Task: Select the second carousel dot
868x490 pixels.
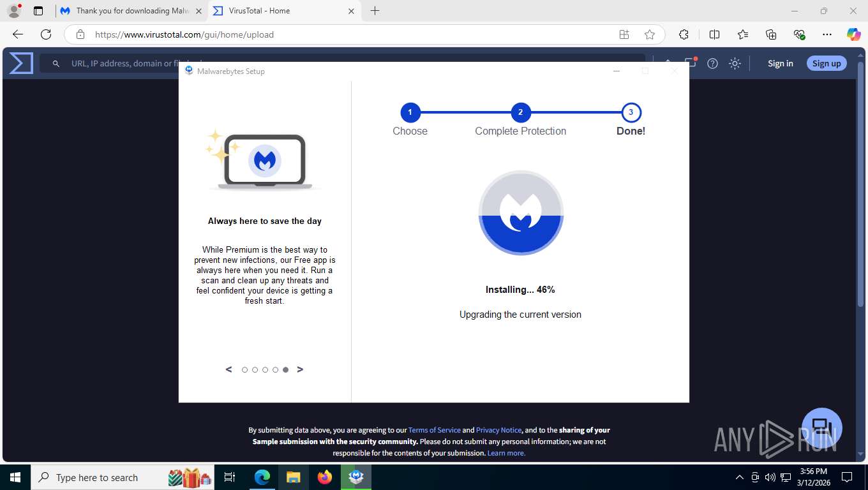Action: click(255, 370)
